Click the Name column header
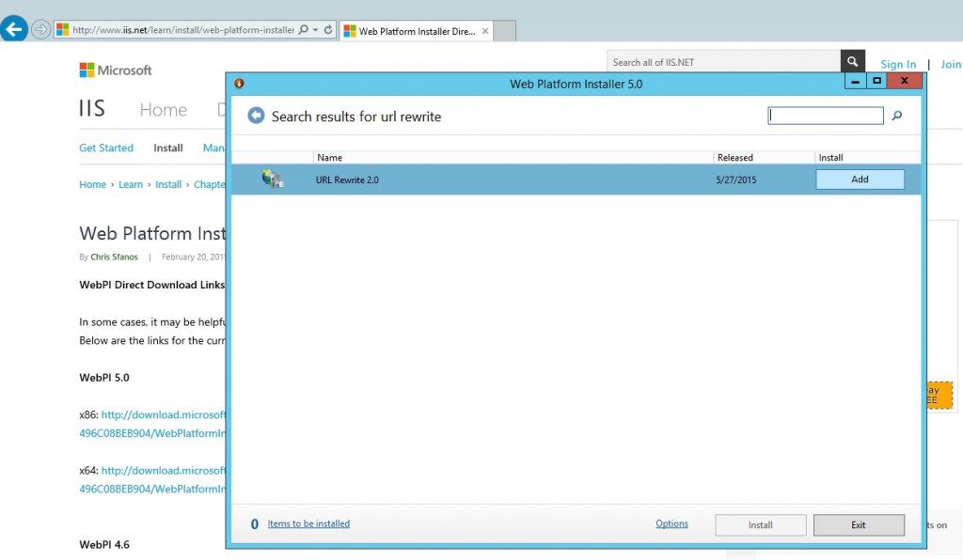The width and height of the screenshot is (963, 560). (x=513, y=158)
